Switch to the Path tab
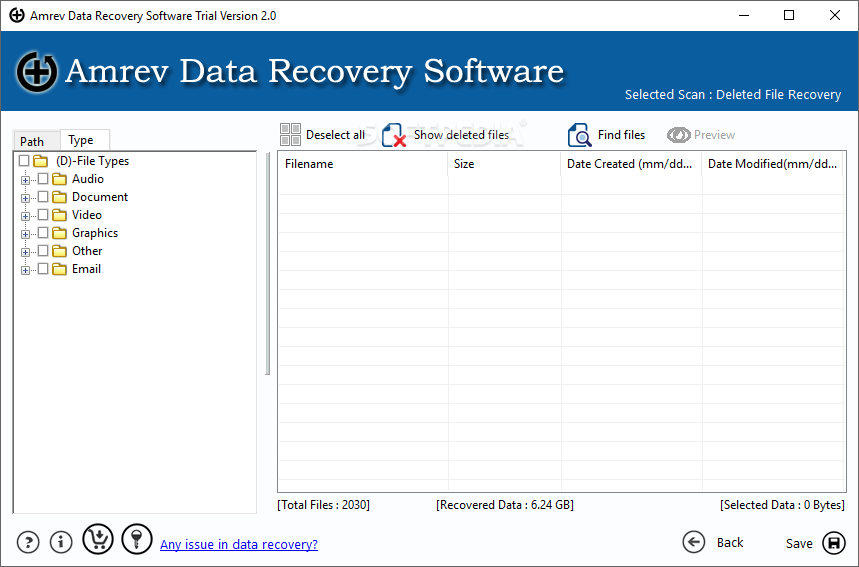 pyautogui.click(x=36, y=141)
